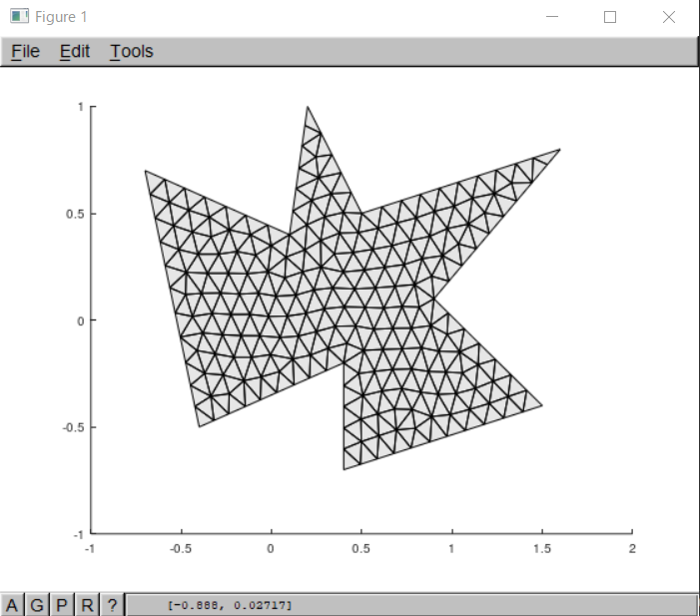Image resolution: width=700 pixels, height=616 pixels.
Task: Open the Tools menu
Action: click(132, 51)
